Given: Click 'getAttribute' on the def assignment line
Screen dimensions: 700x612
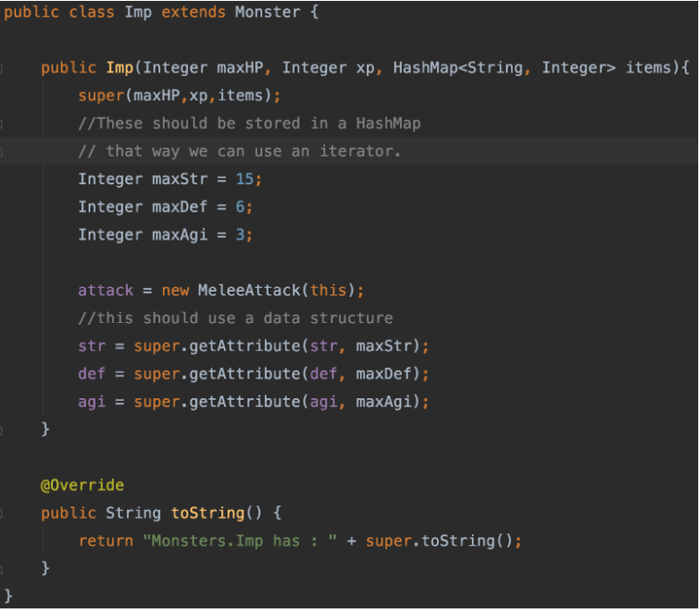Looking at the screenshot, I should point(244,375).
